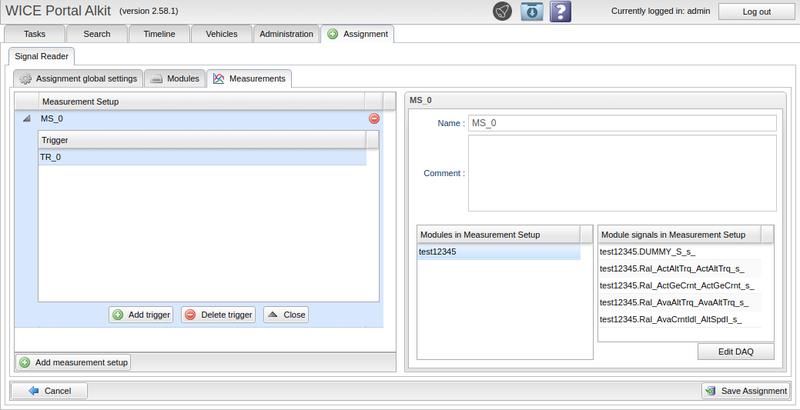
Task: Open the Timeline tab
Action: (x=159, y=34)
